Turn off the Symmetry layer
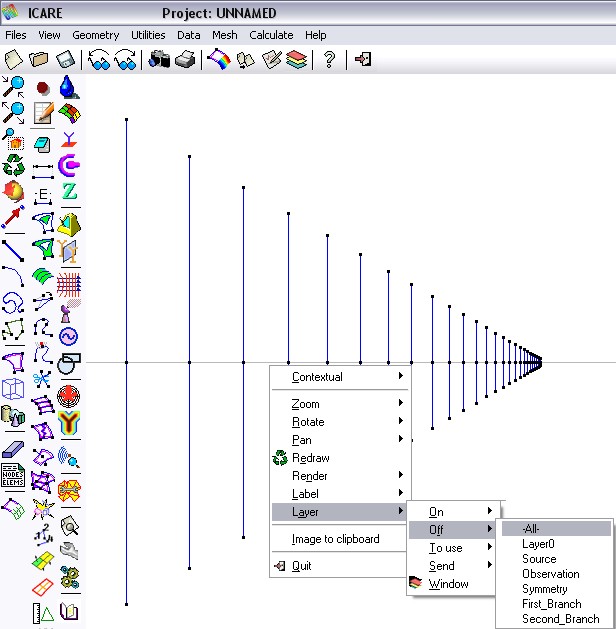The height and width of the screenshot is (629, 616). click(556, 589)
